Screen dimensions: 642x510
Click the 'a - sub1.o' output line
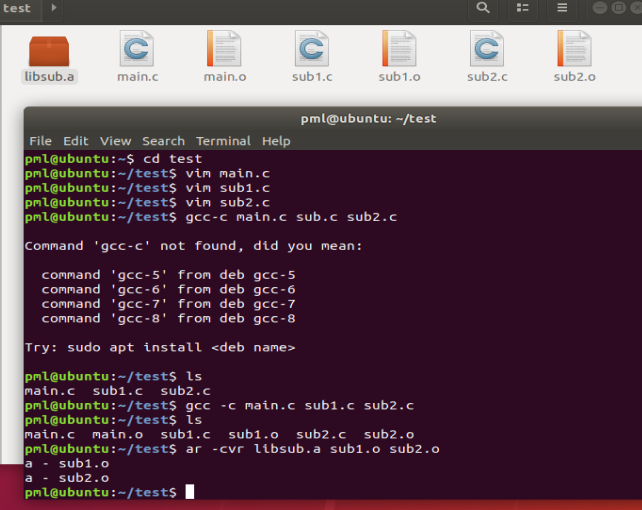(67, 464)
